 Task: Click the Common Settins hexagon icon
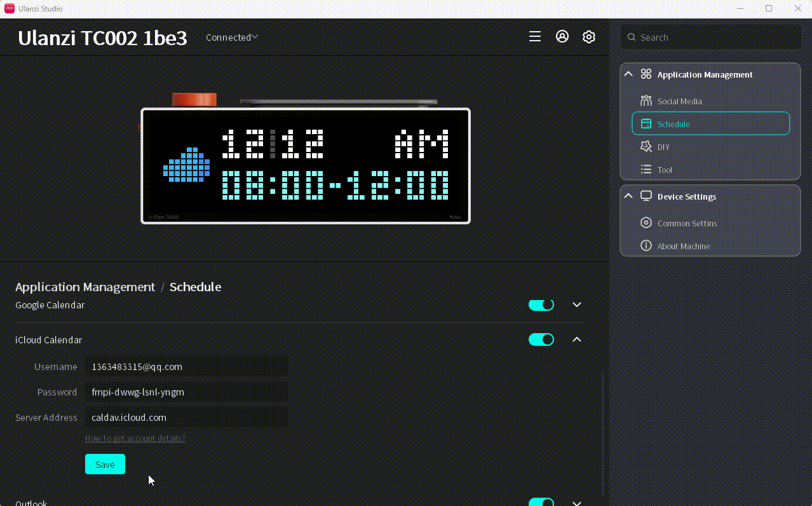click(646, 223)
